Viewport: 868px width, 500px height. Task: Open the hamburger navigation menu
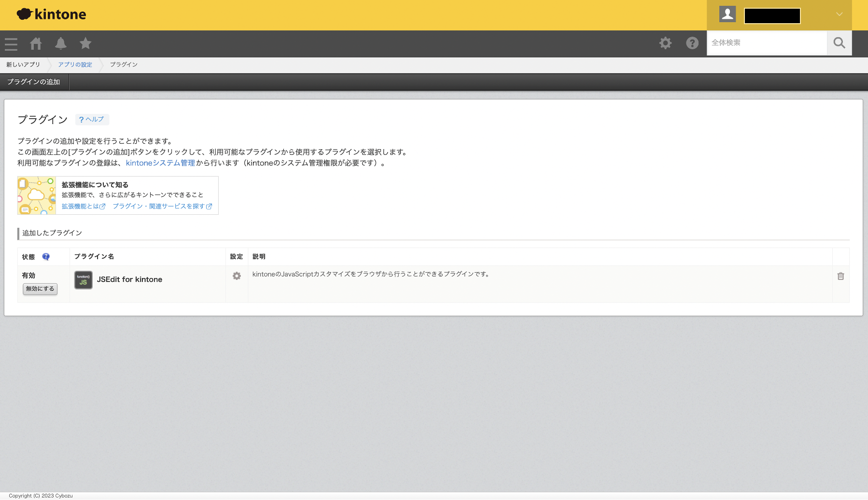coord(11,43)
